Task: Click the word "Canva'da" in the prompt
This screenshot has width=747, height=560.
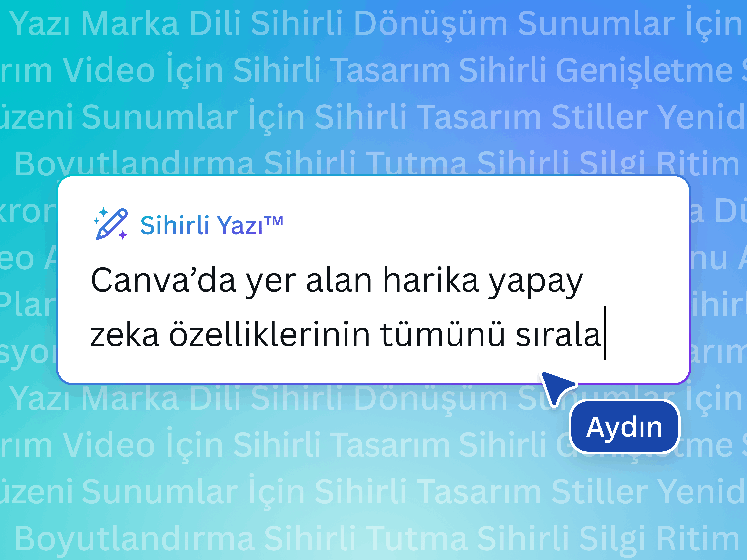Action: click(x=163, y=281)
